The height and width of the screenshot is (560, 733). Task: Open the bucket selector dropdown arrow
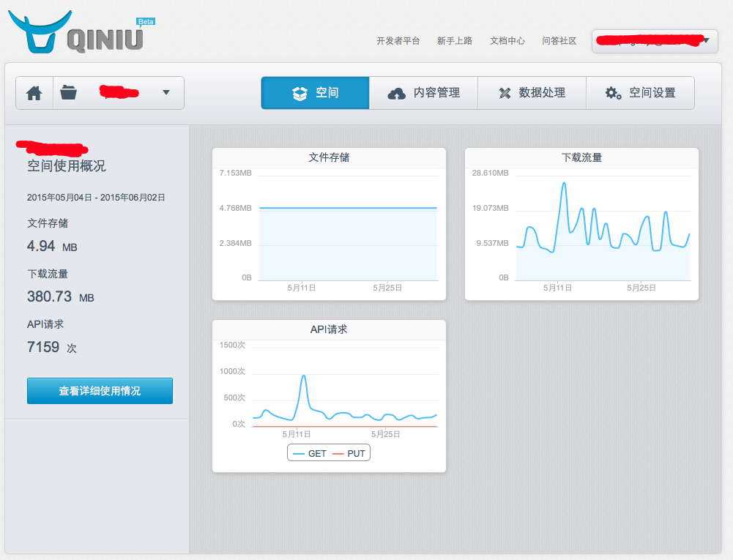coord(166,92)
